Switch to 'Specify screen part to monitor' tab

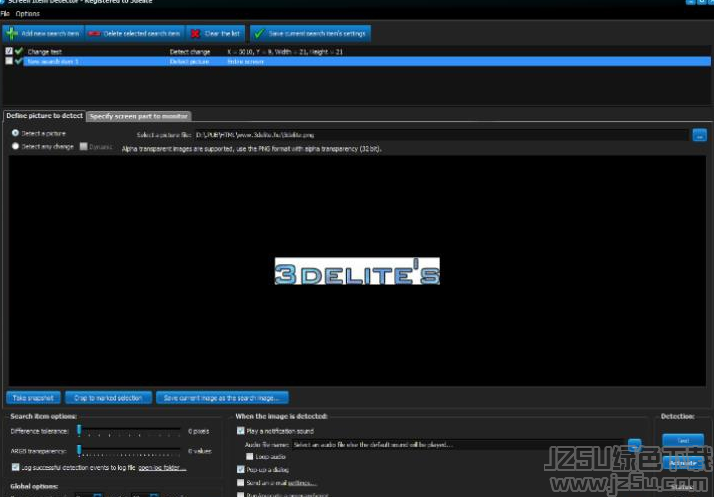(x=138, y=116)
